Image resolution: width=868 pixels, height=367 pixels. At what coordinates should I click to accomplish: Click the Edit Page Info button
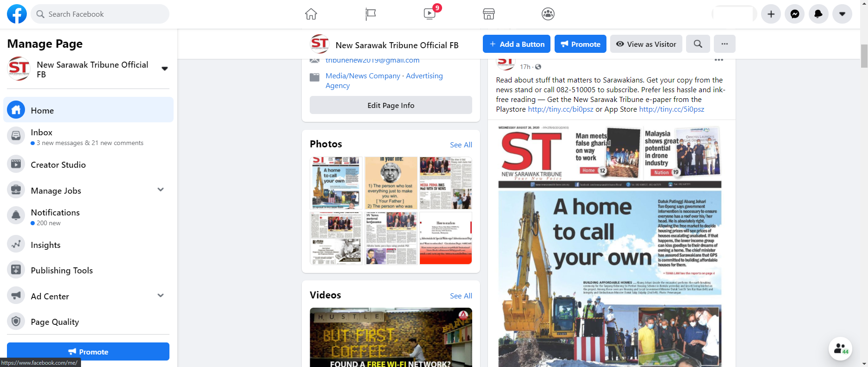(391, 105)
